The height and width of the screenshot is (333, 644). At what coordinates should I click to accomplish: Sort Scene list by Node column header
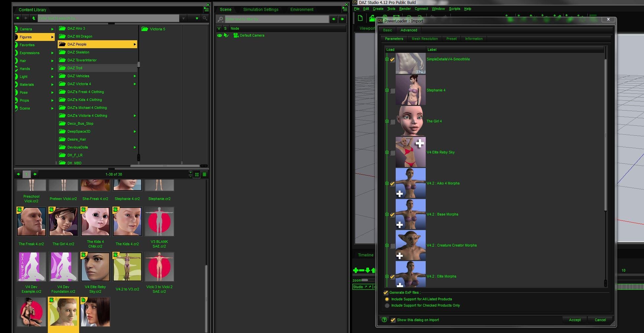coord(288,28)
